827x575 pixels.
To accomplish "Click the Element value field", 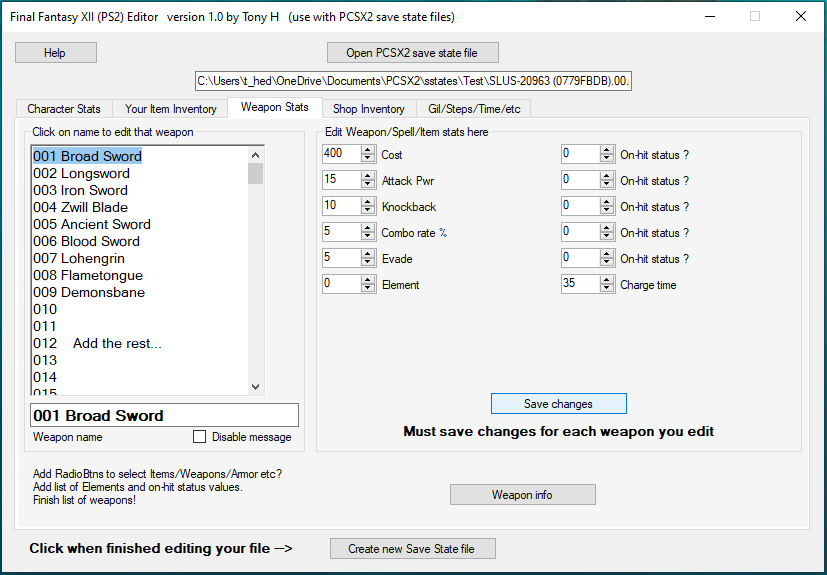I will 342,284.
